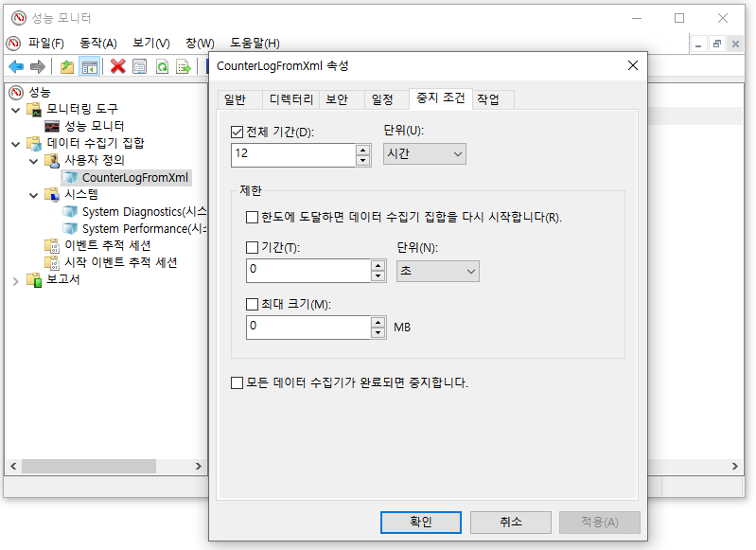This screenshot has width=756, height=550.
Task: Collapse the 사용자 정의 tree node
Action: click(x=34, y=161)
